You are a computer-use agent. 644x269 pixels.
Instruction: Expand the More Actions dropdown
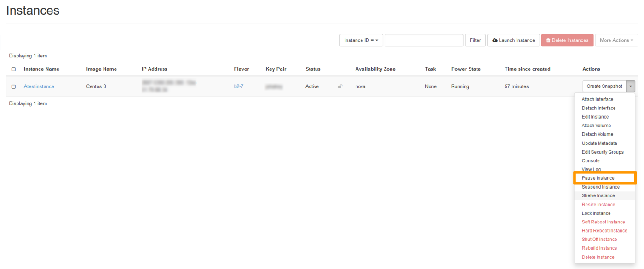(616, 40)
